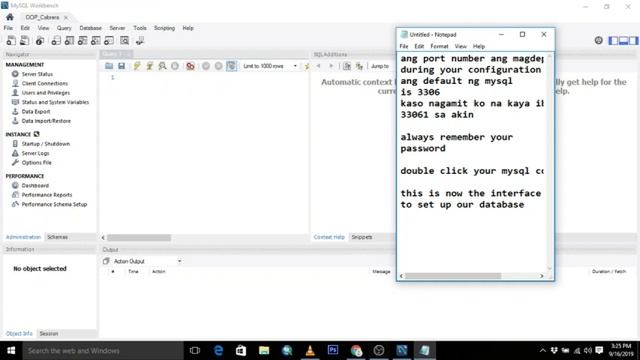Click the Windows Start button
The height and width of the screenshot is (360, 640).
click(x=11, y=351)
